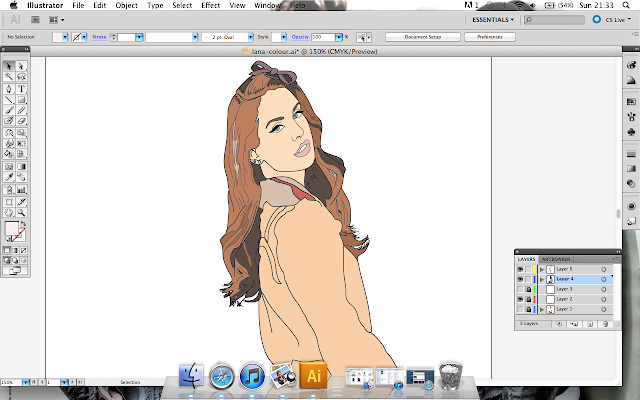Screen dimensions: 640x400
Task: Select the Pen tool
Action: click(x=9, y=88)
